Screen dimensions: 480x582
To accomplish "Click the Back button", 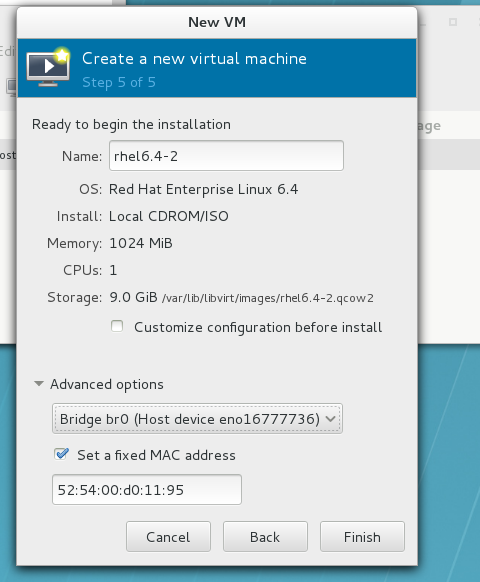I will pos(265,536).
